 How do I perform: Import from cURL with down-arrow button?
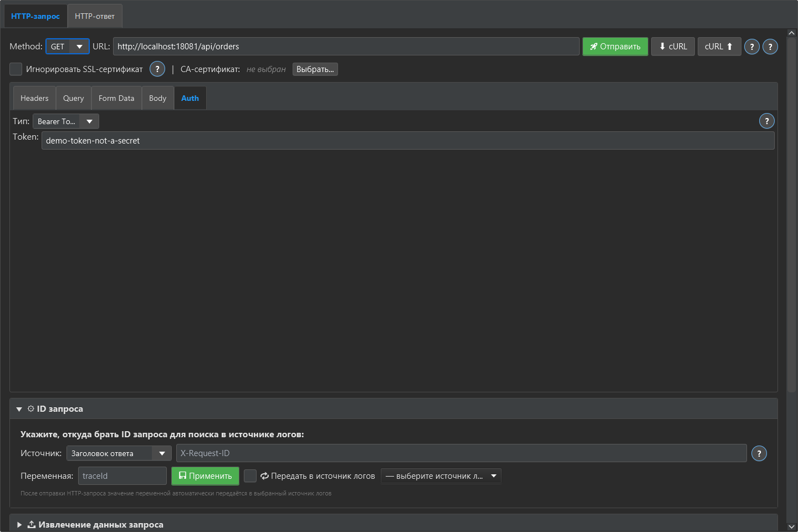[673, 47]
